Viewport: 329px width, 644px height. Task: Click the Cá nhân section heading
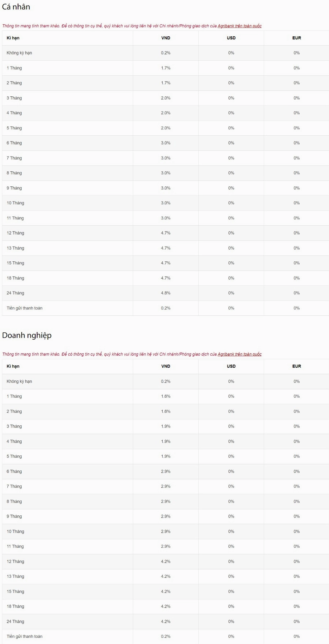point(16,7)
